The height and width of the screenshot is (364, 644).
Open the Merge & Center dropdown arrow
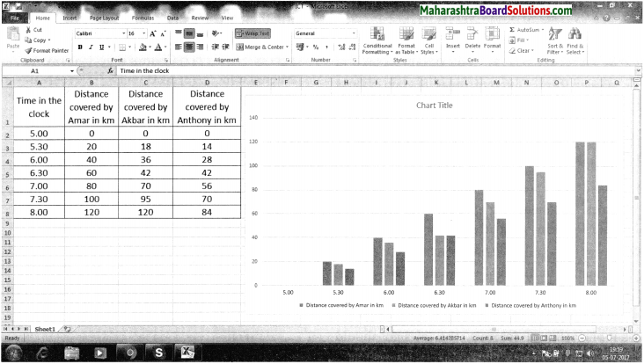coord(287,47)
